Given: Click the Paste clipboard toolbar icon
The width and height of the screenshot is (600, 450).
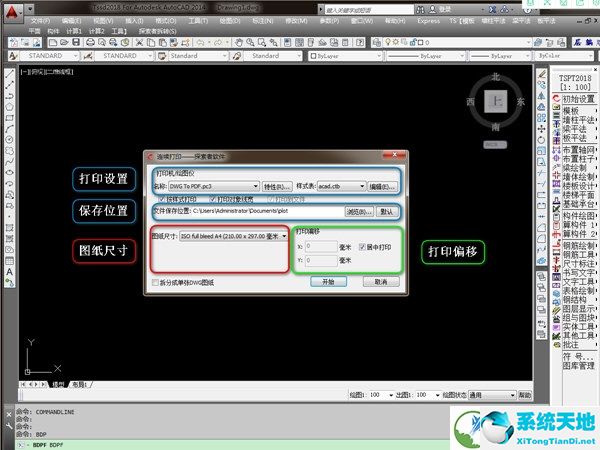Looking at the screenshot, I should click(162, 42).
